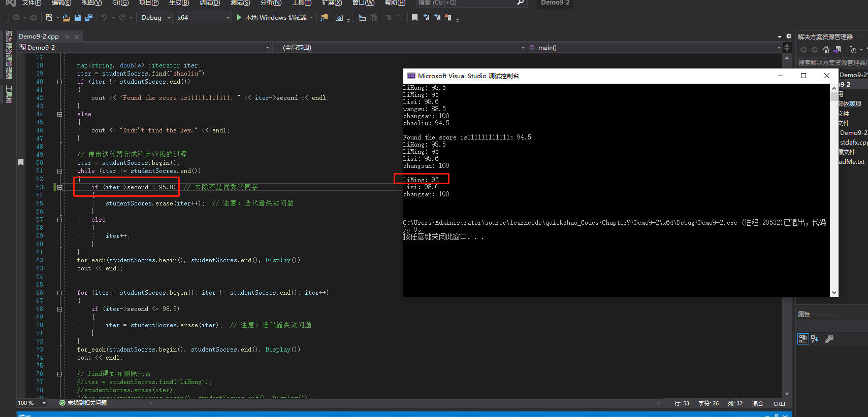
Task: Open the x64 platform dropdown
Action: [x=203, y=18]
